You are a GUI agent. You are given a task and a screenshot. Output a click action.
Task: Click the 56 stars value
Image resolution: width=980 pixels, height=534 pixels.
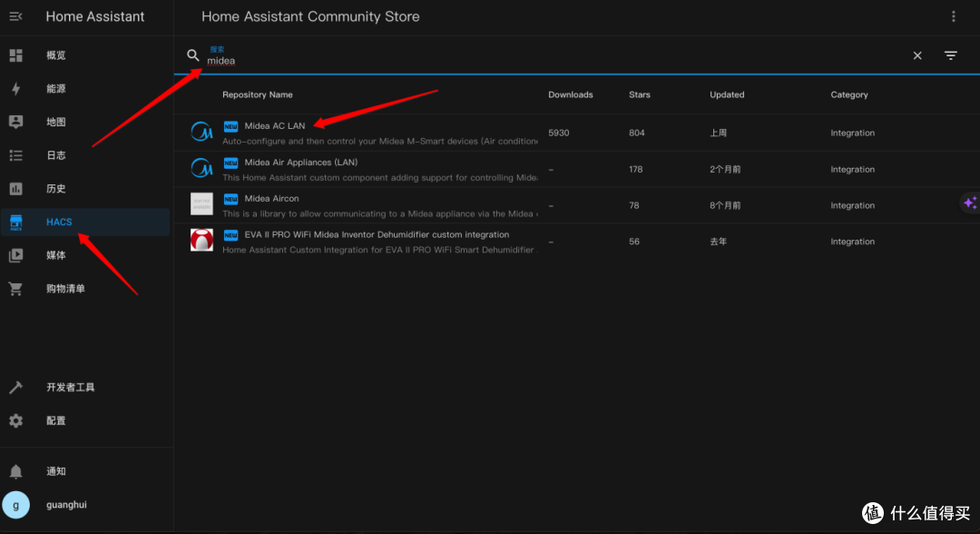[633, 242]
